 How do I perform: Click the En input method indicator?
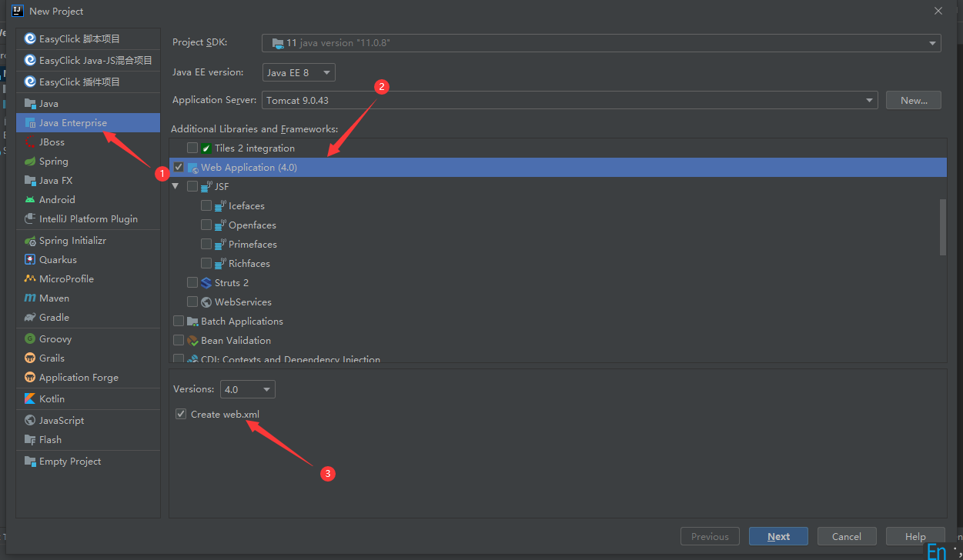(938, 551)
